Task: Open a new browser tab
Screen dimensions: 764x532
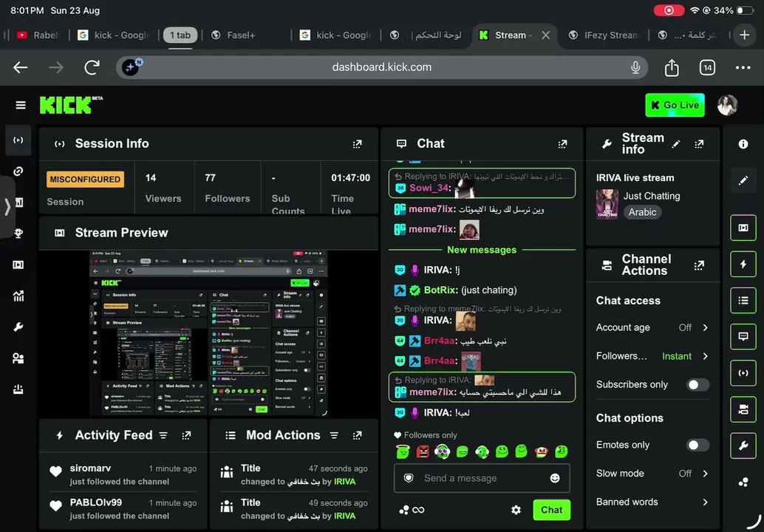Action: [x=744, y=35]
